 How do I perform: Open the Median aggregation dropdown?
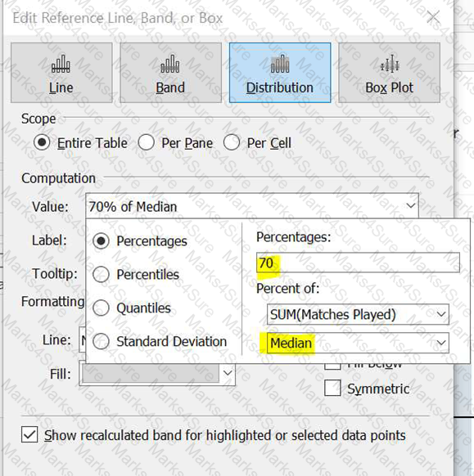point(358,343)
